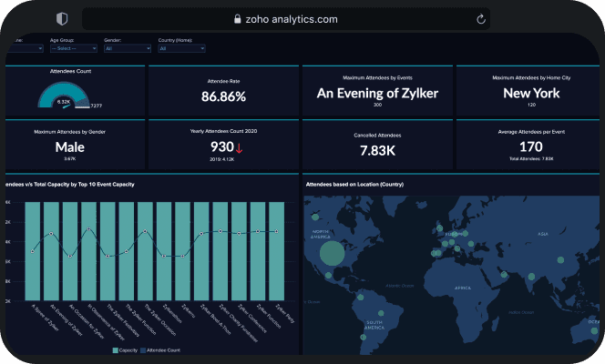Click the India bubble on the map
605x364 pixels.
coord(531,277)
